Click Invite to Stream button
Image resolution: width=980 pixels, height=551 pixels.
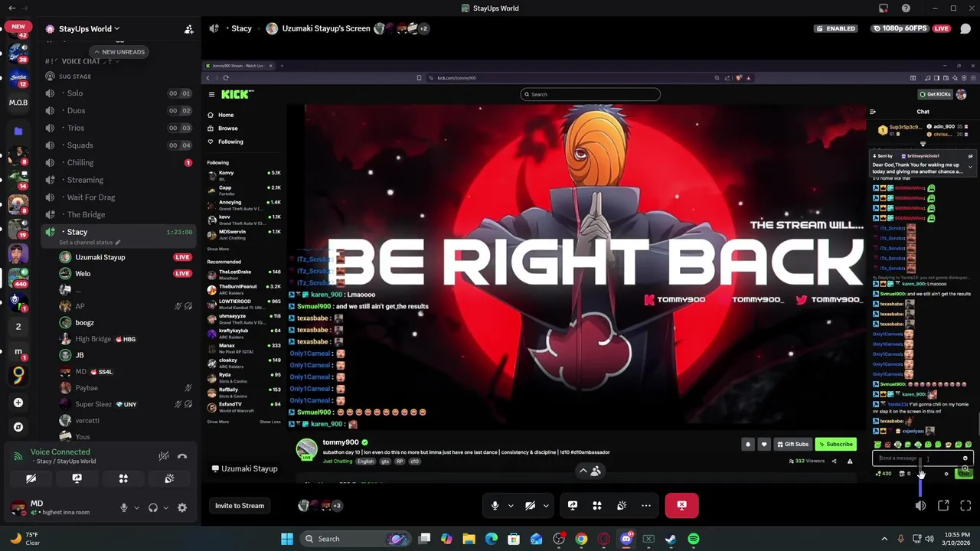240,505
